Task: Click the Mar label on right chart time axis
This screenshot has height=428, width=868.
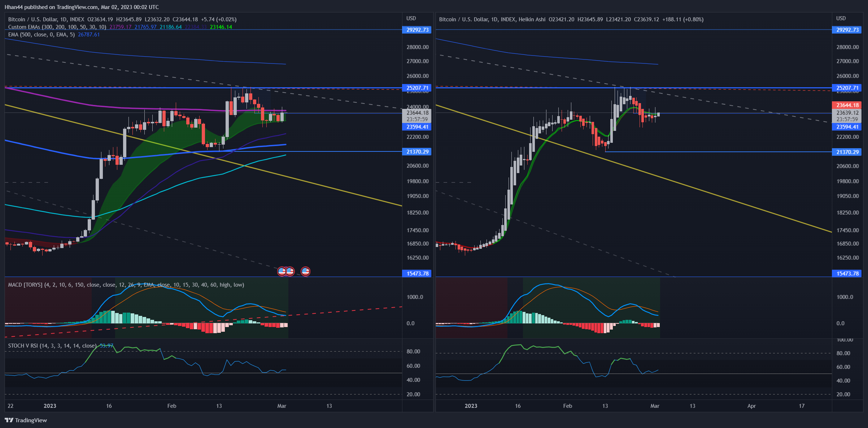Action: click(x=655, y=406)
